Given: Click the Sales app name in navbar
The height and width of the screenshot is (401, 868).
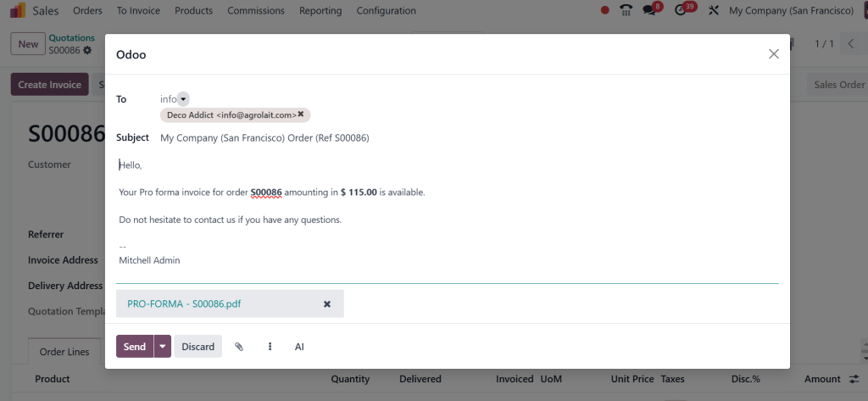Looking at the screenshot, I should pos(46,10).
